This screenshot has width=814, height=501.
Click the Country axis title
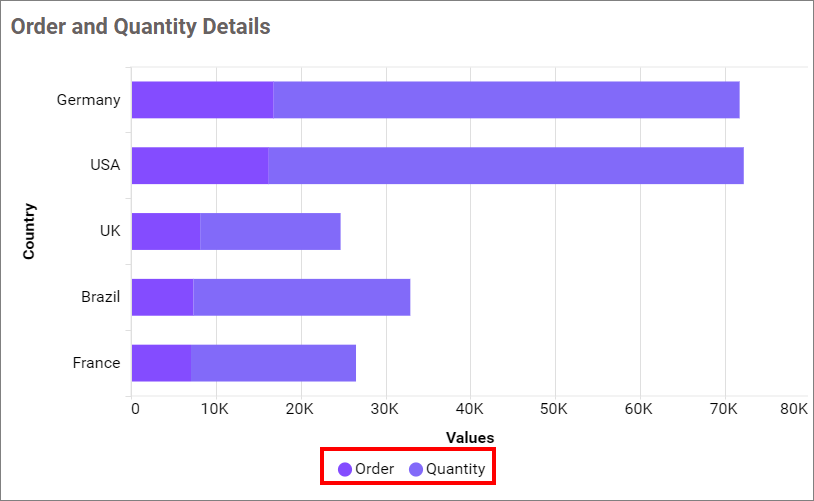coord(29,231)
